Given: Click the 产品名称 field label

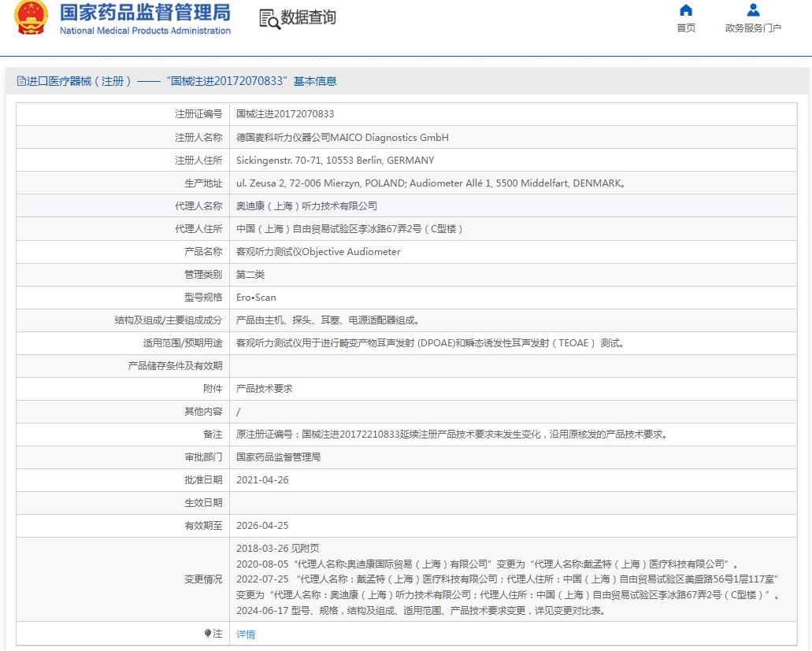Looking at the screenshot, I should click(x=203, y=251).
